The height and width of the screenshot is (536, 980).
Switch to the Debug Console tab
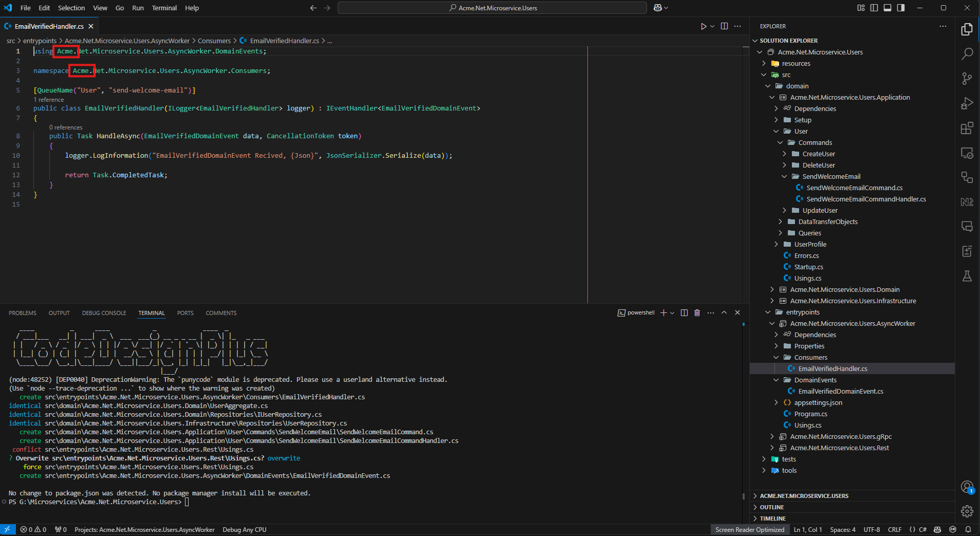pos(104,313)
